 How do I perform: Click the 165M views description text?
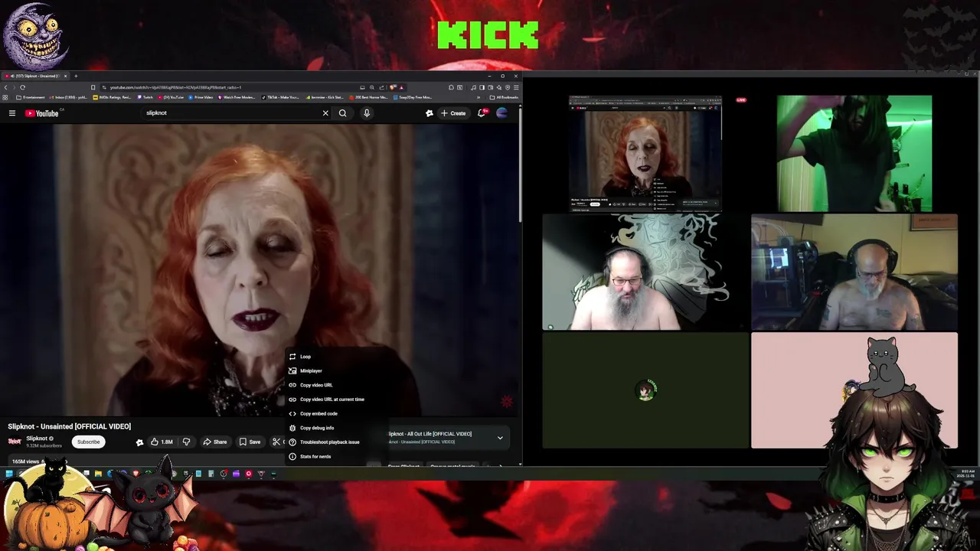pos(27,461)
